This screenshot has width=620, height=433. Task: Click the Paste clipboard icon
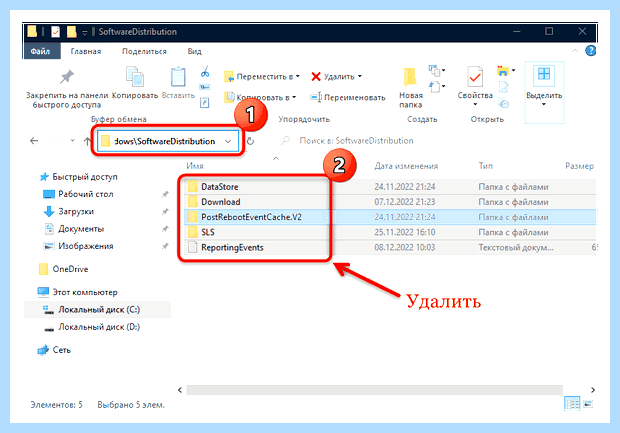click(178, 77)
